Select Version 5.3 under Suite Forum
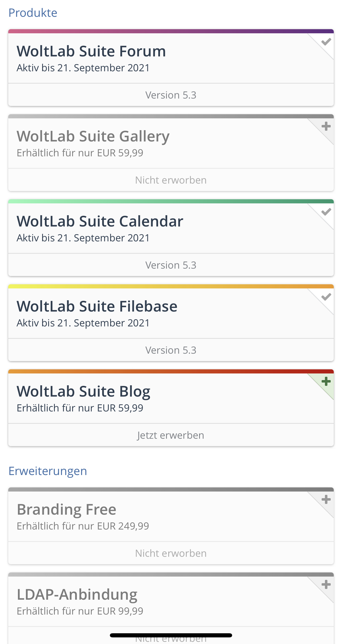This screenshot has width=342, height=644. [x=171, y=95]
